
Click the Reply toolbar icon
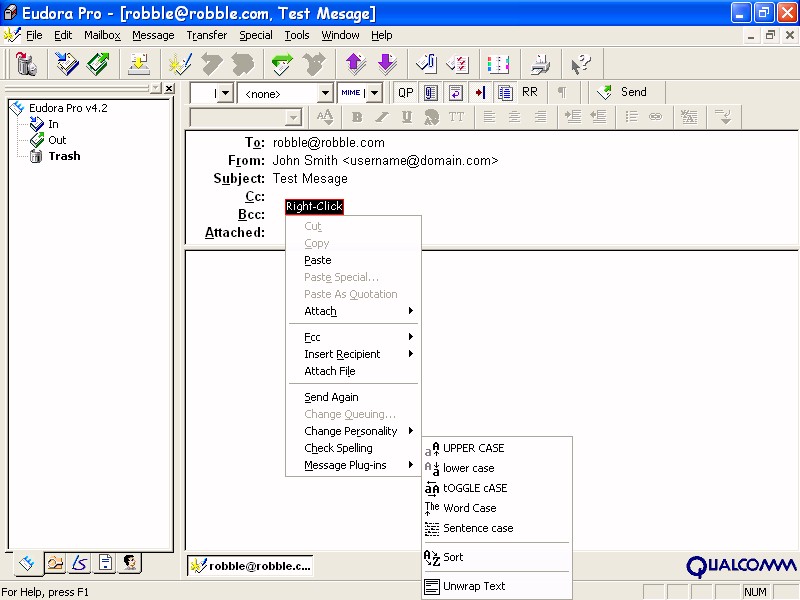(211, 64)
